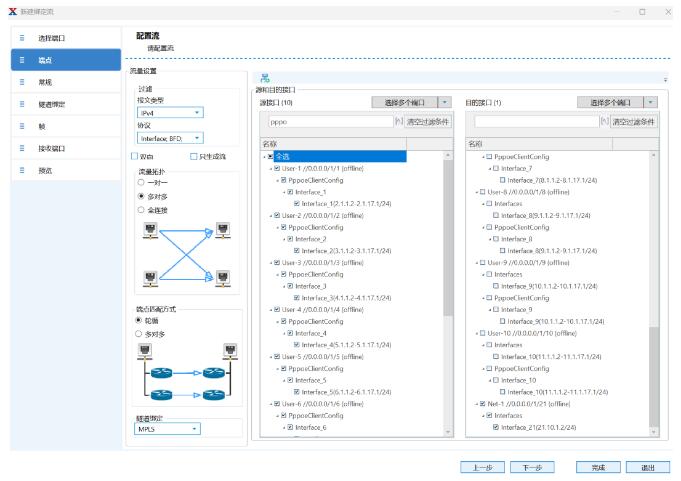
Task: Open the 报文类型 IPv4 dropdown
Action: 169,113
